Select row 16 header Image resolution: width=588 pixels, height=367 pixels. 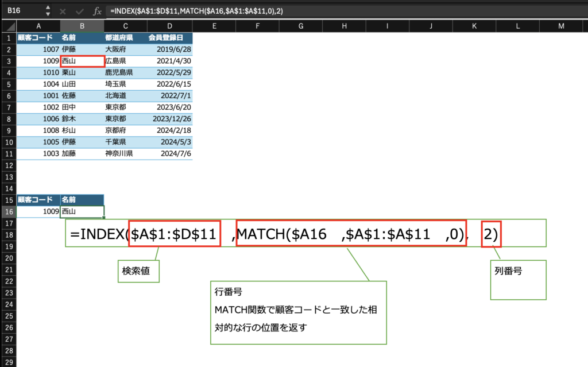coord(8,211)
